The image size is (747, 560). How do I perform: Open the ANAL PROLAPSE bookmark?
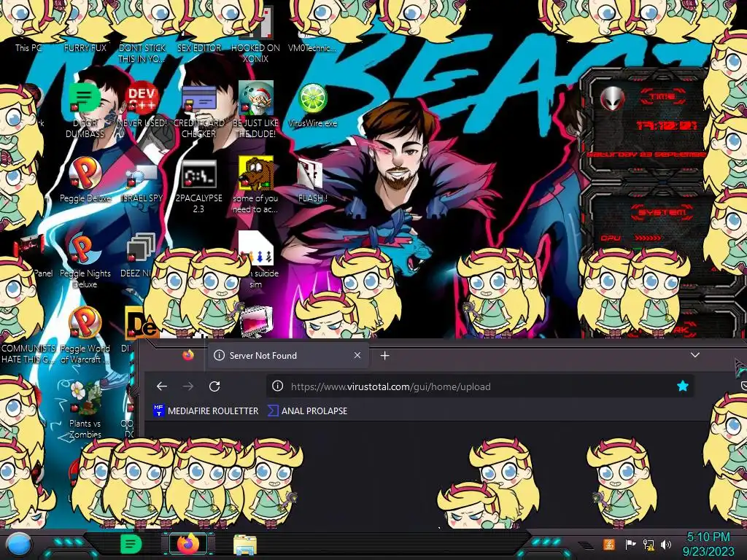coord(308,411)
